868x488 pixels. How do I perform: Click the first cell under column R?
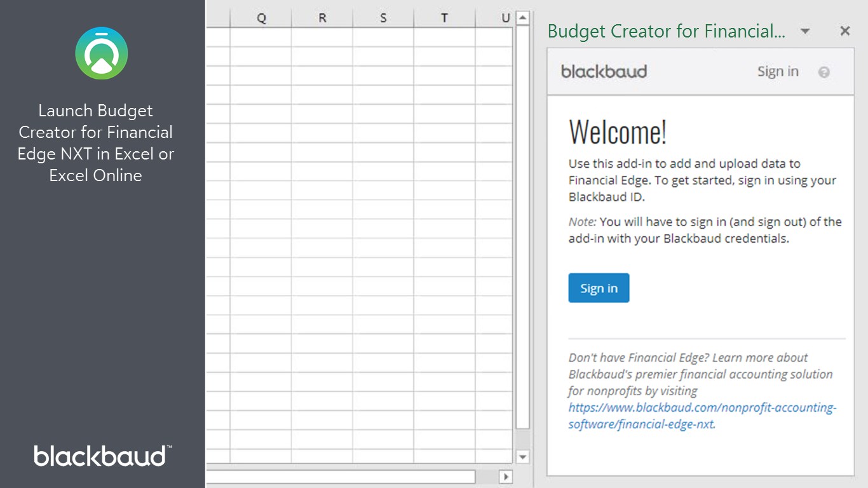[322, 37]
